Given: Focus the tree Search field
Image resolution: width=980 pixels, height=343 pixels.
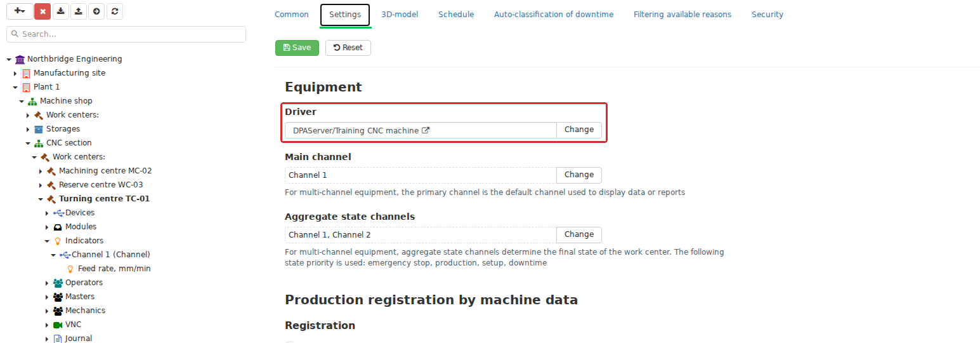Looking at the screenshot, I should 126,34.
